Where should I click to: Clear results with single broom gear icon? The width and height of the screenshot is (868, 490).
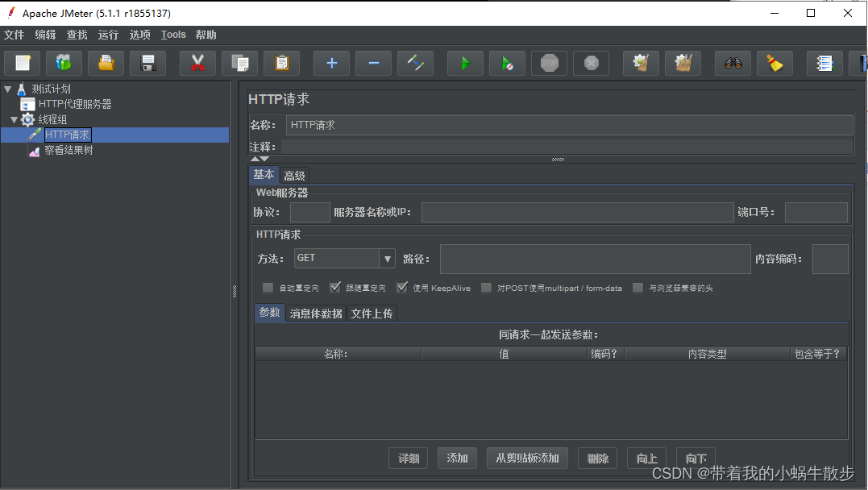(641, 63)
